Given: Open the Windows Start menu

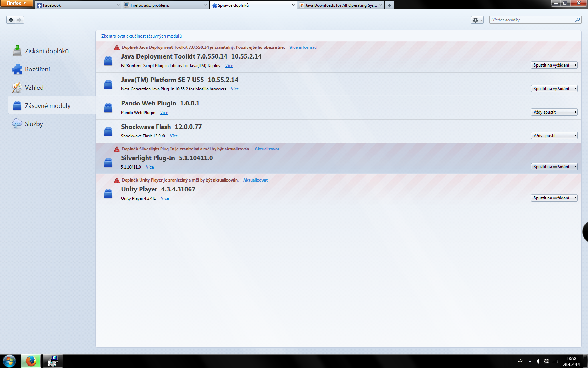Looking at the screenshot, I should point(9,361).
